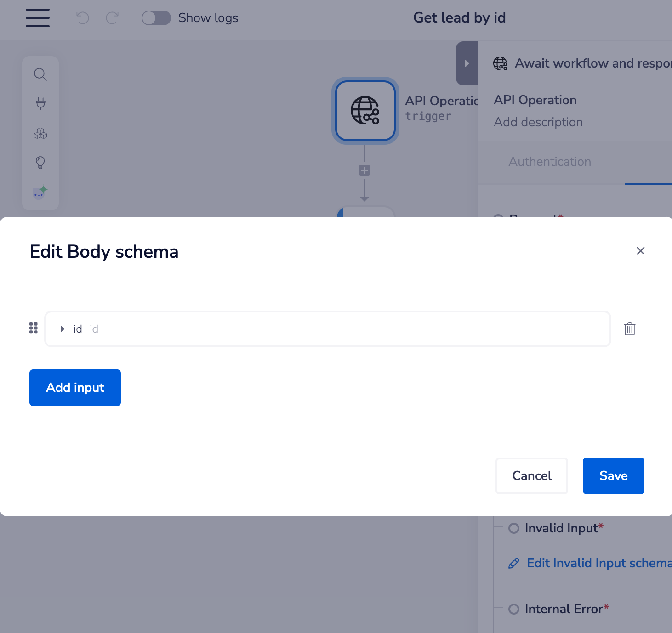Open the Edit Invalid Input schema link
672x633 pixels.
click(593, 563)
